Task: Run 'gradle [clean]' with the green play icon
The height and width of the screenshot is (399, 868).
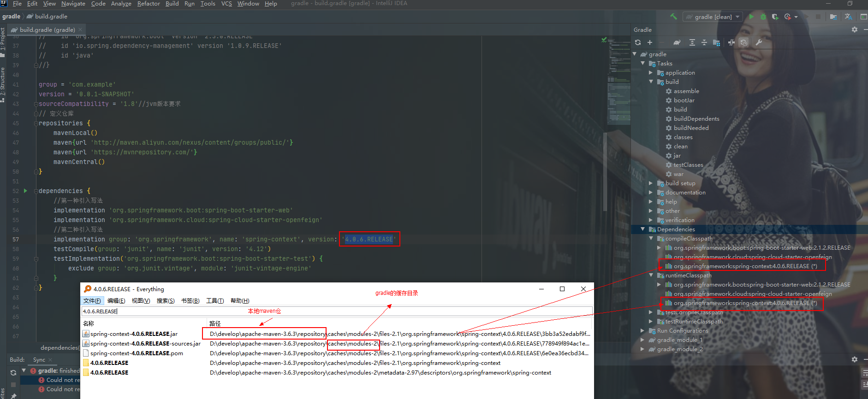Action: pyautogui.click(x=751, y=17)
